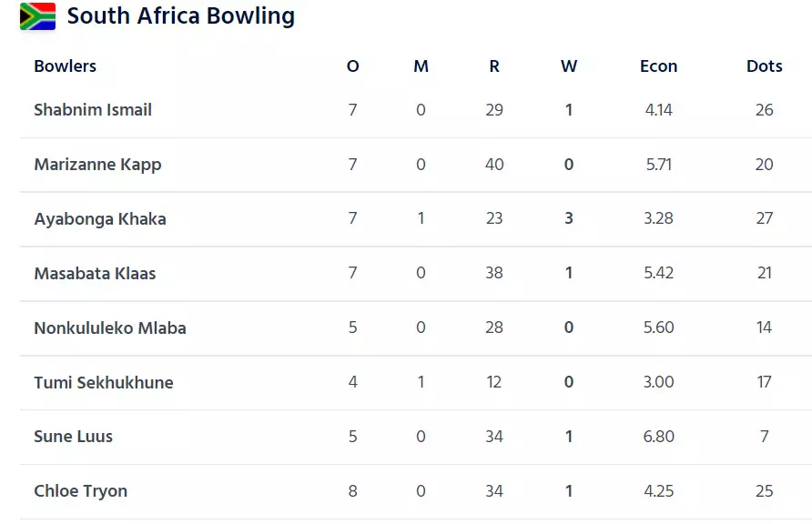This screenshot has width=812, height=524.
Task: Click the M maidens column header
Action: click(x=421, y=66)
